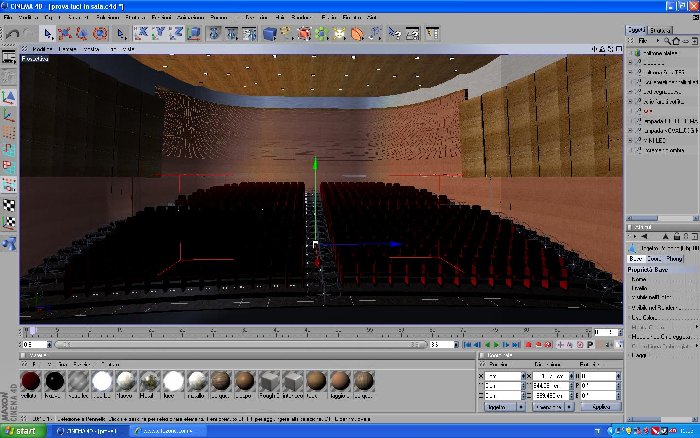Open the File menu in menu bar
The width and height of the screenshot is (700, 438).
coord(8,17)
